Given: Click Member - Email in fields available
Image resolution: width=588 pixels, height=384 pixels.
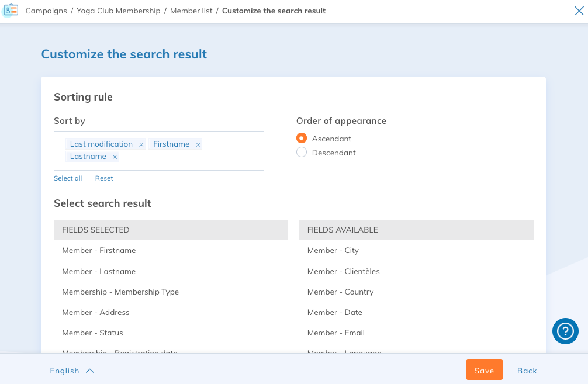Looking at the screenshot, I should click(x=336, y=333).
